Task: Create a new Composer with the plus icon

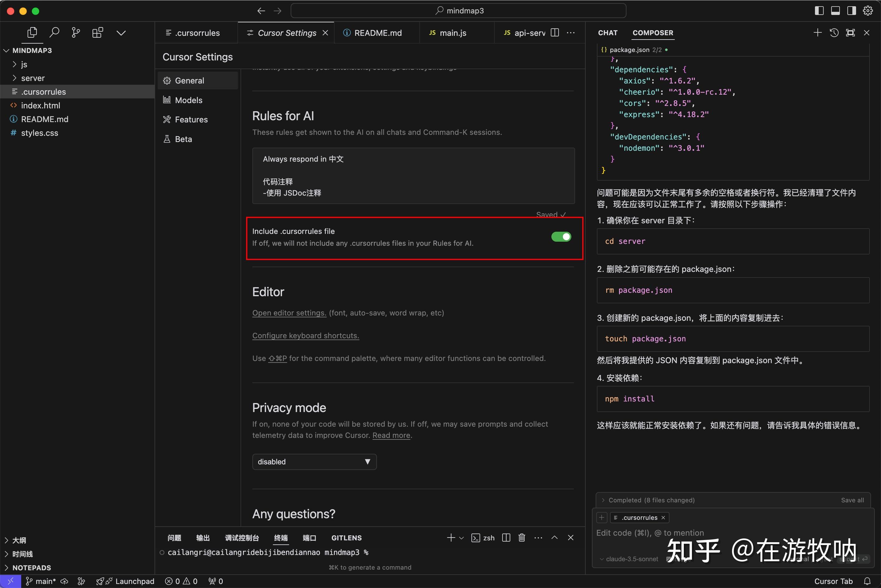Action: pos(818,33)
